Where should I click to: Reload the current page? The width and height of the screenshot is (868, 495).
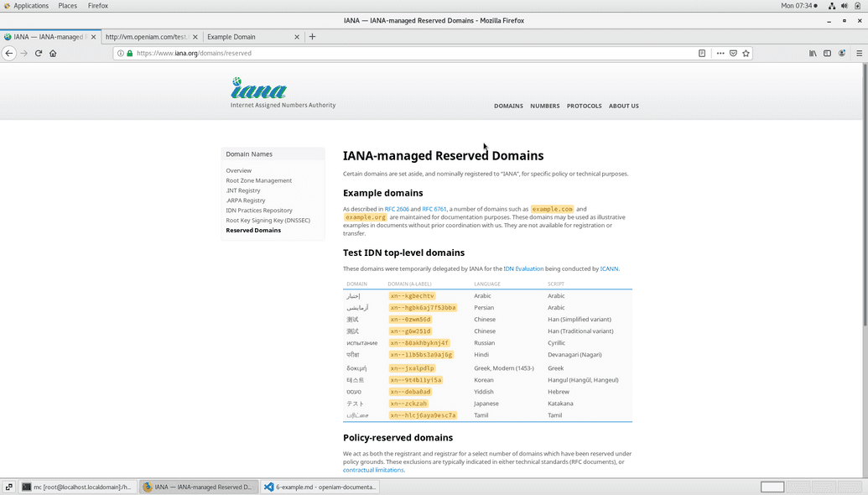pyautogui.click(x=39, y=53)
